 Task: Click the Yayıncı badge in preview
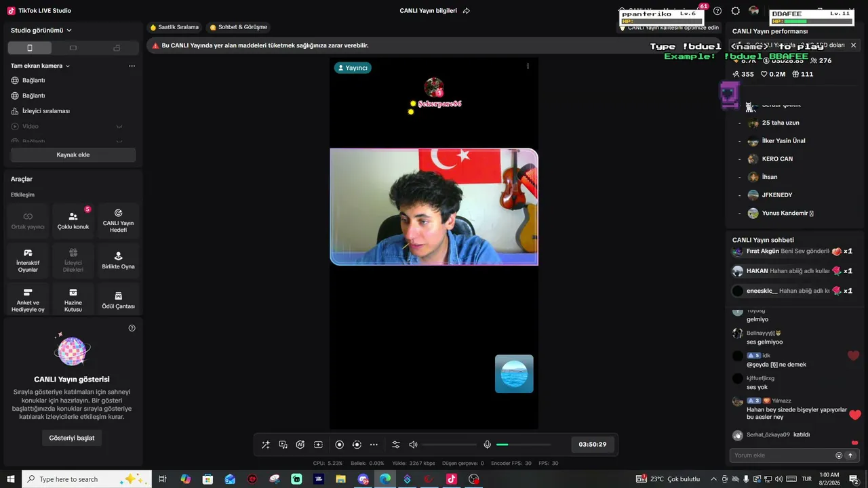tap(353, 68)
